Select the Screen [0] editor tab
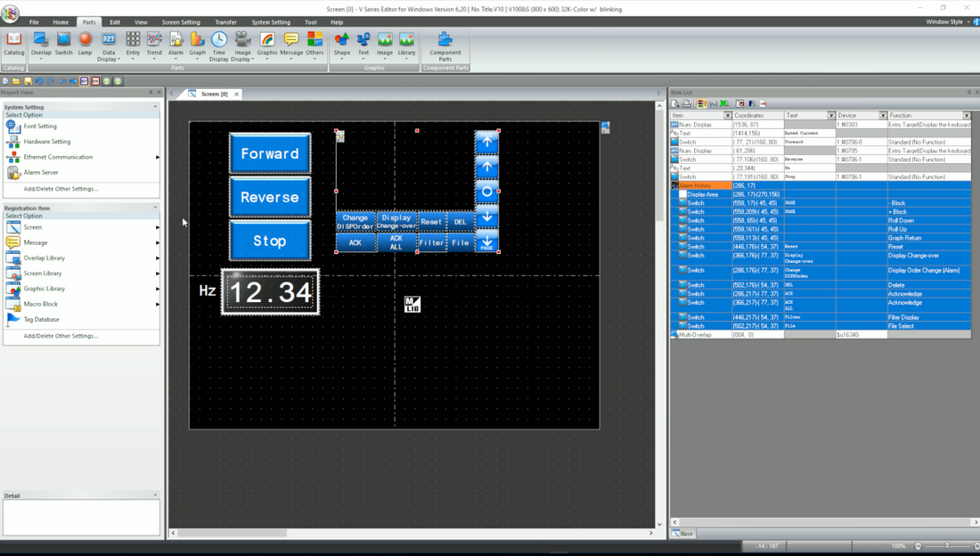The width and height of the screenshot is (980, 556). (213, 93)
